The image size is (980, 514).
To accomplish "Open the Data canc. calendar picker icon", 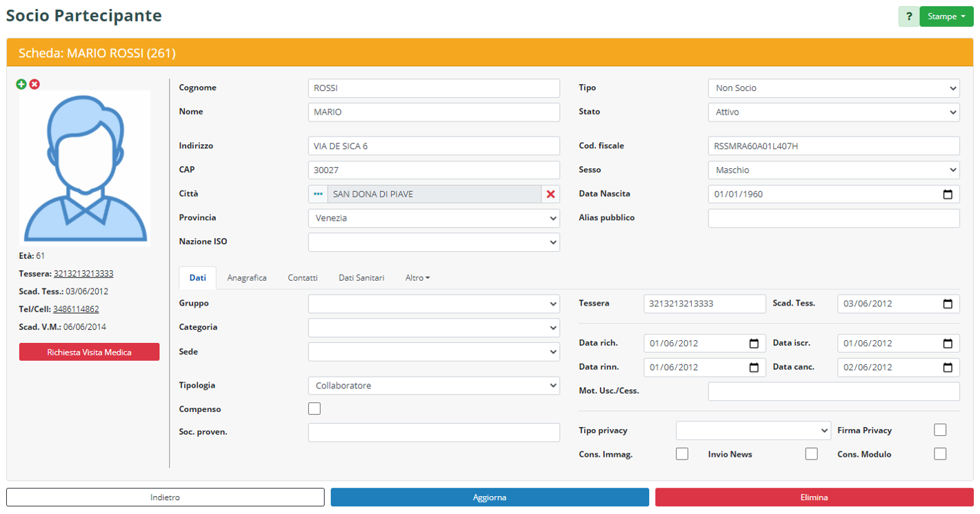I will pyautogui.click(x=948, y=368).
